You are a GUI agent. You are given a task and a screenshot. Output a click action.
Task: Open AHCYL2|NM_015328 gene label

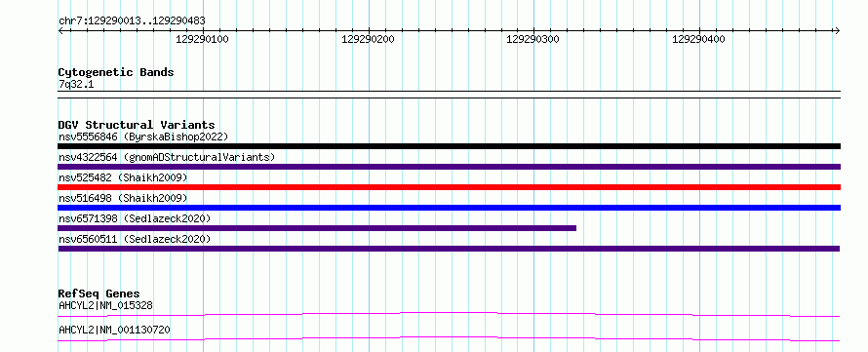(x=105, y=305)
